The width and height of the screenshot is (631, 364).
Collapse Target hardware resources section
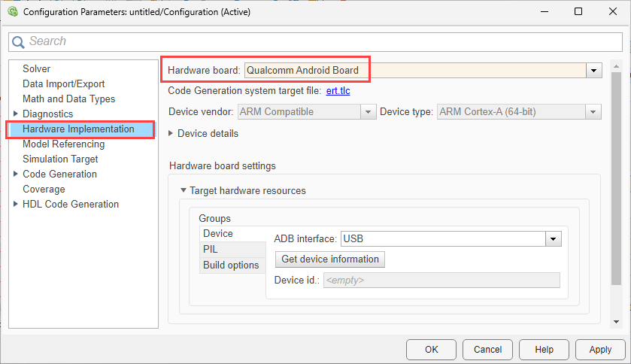(183, 190)
